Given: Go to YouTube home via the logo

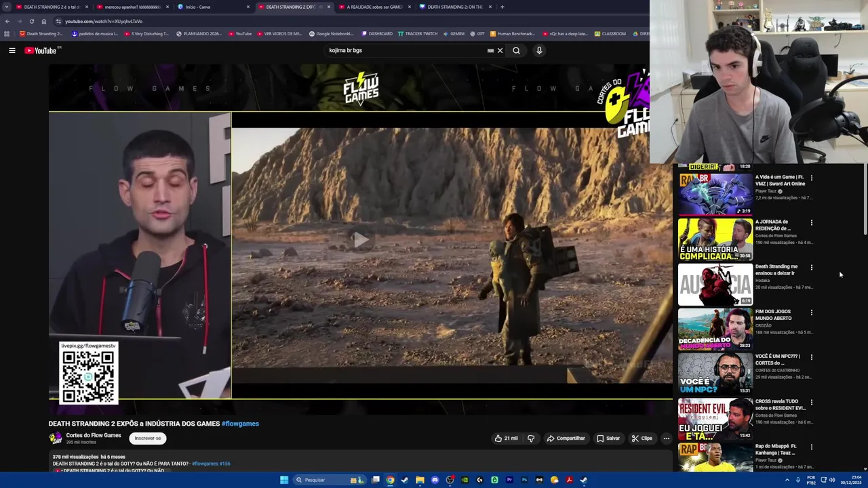Looking at the screenshot, I should [41, 51].
